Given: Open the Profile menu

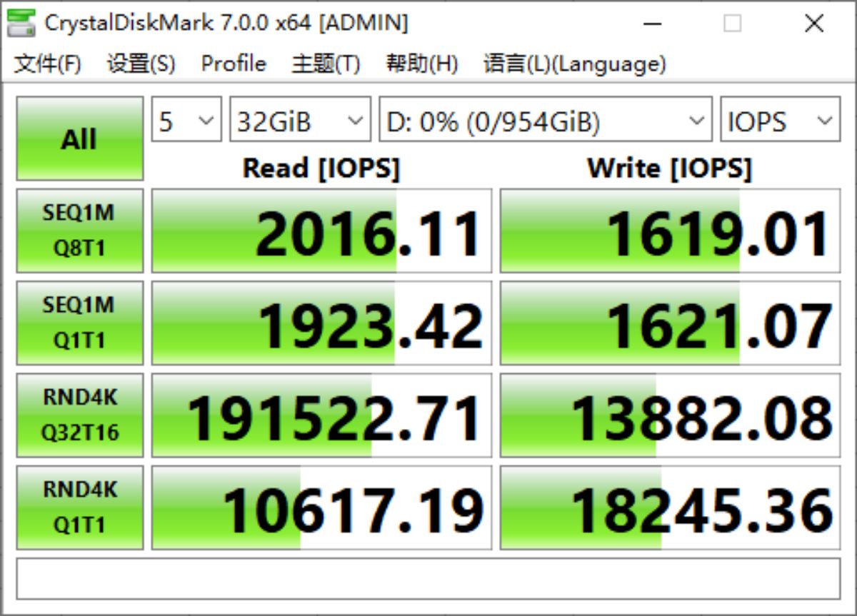Looking at the screenshot, I should click(x=234, y=64).
